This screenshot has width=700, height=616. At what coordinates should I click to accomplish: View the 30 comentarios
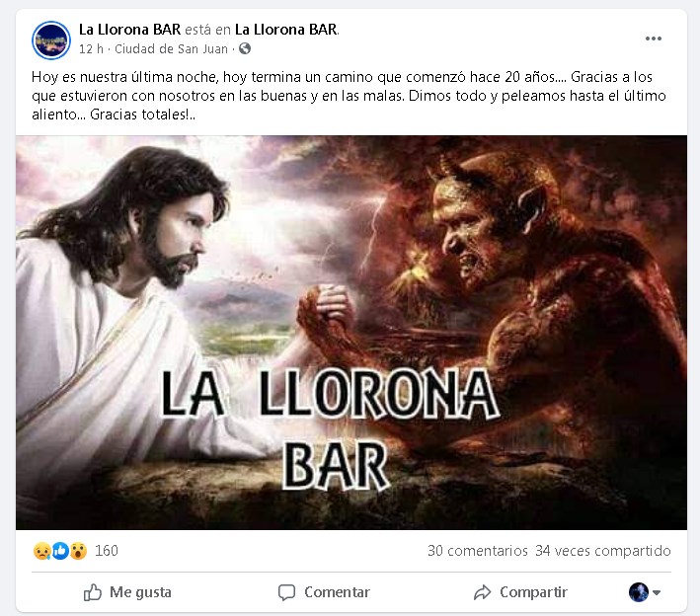478,551
